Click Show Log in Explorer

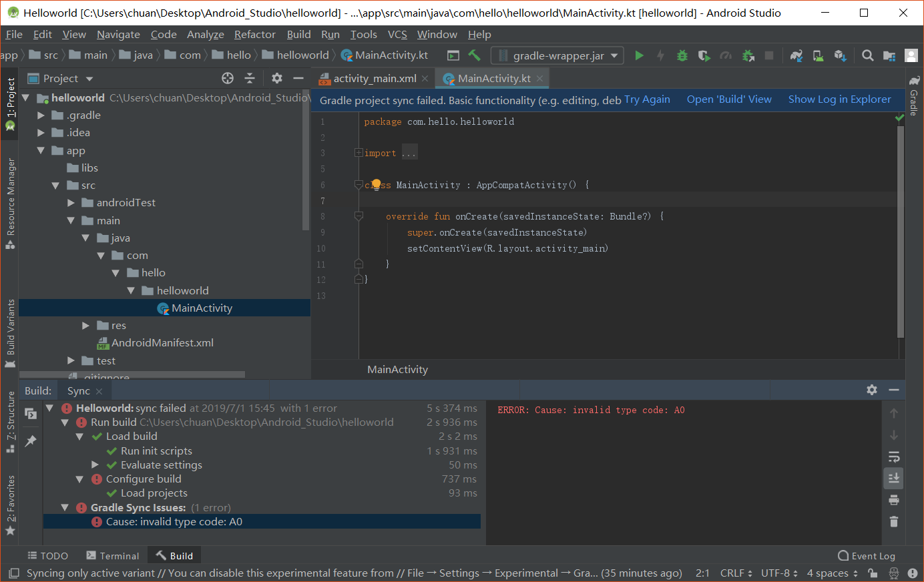[839, 99]
